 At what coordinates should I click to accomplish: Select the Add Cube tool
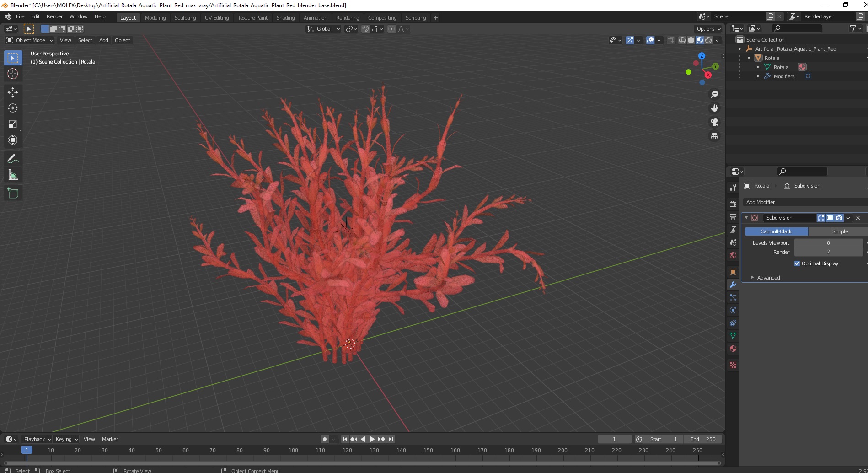click(13, 193)
